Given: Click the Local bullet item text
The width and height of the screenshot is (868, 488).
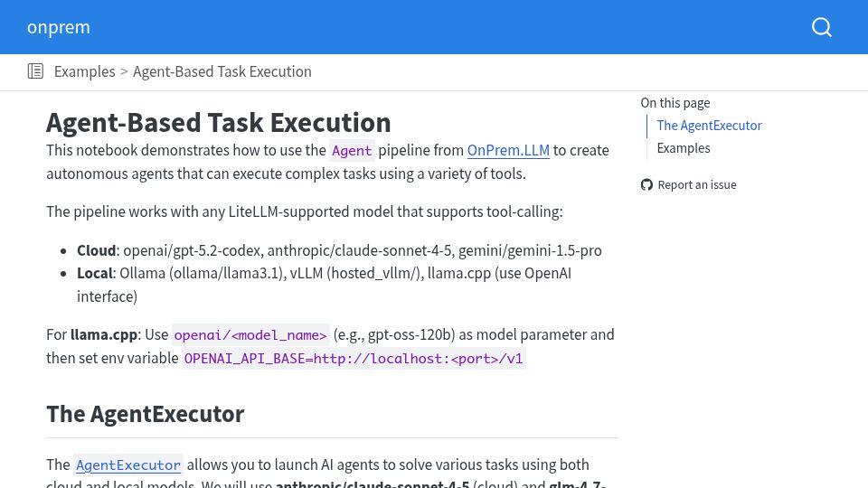Looking at the screenshot, I should click(x=324, y=285).
